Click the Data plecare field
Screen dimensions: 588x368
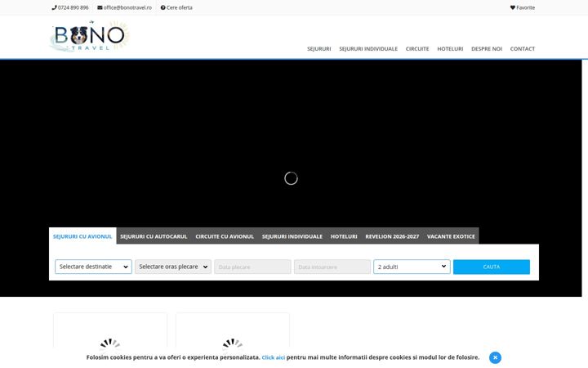[252, 267]
